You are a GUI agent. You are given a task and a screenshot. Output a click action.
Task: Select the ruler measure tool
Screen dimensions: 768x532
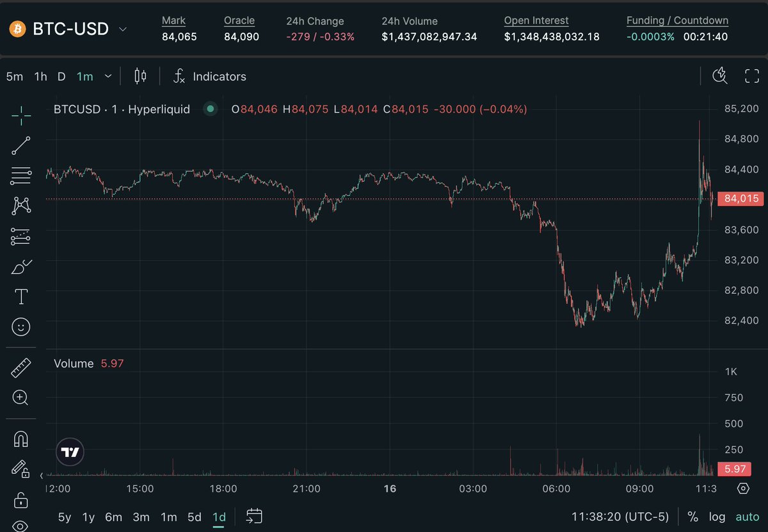click(x=21, y=367)
